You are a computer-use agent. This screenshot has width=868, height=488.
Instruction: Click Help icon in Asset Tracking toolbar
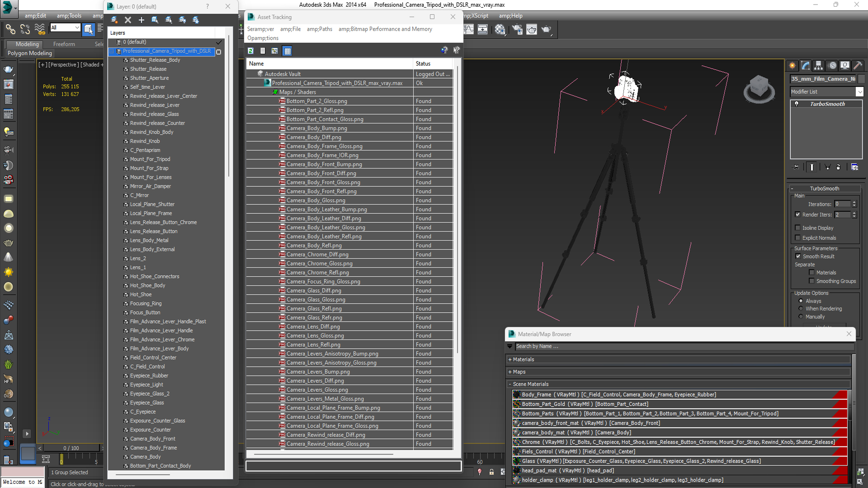click(444, 50)
